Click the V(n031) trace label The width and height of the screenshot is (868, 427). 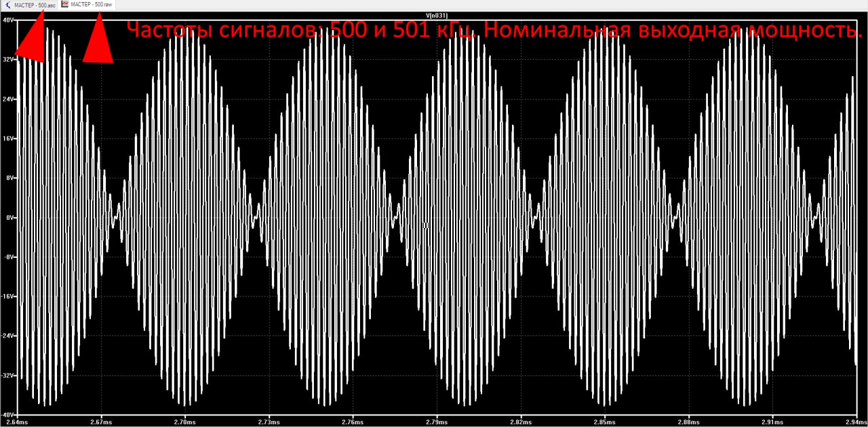point(436,15)
